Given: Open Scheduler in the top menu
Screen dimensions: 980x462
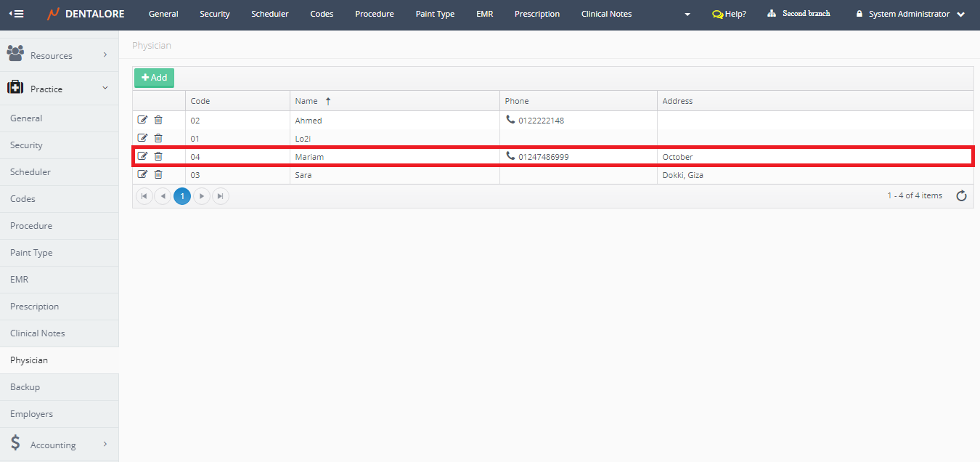Looking at the screenshot, I should pyautogui.click(x=269, y=14).
